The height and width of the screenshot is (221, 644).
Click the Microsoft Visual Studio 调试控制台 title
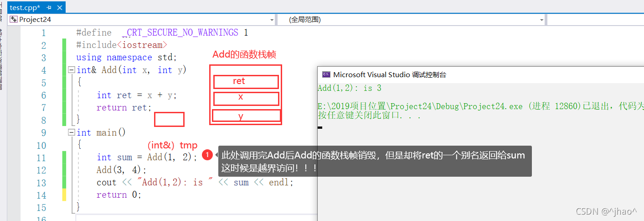390,74
